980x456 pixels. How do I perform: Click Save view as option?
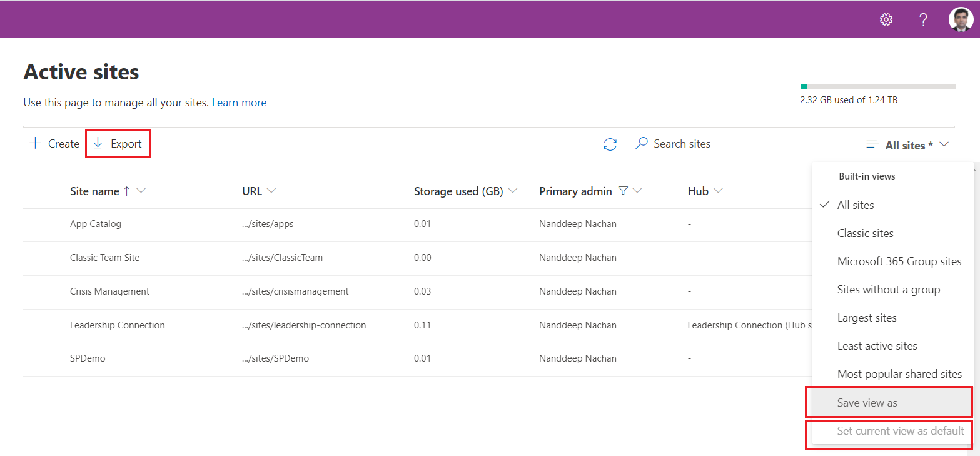click(x=867, y=403)
